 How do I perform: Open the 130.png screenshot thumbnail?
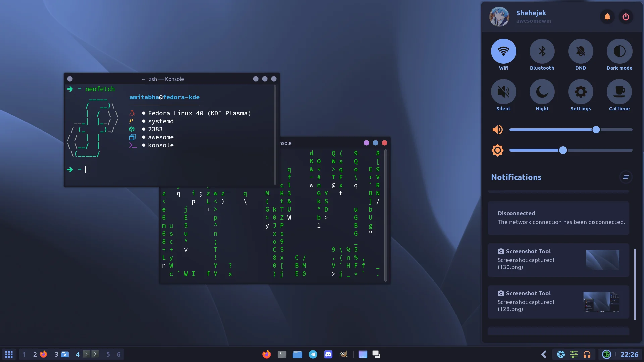coord(602,260)
